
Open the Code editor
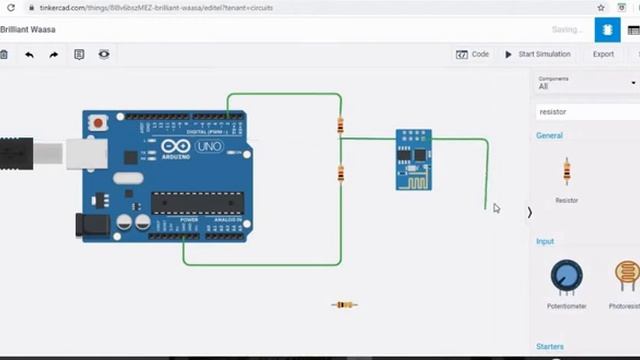472,54
